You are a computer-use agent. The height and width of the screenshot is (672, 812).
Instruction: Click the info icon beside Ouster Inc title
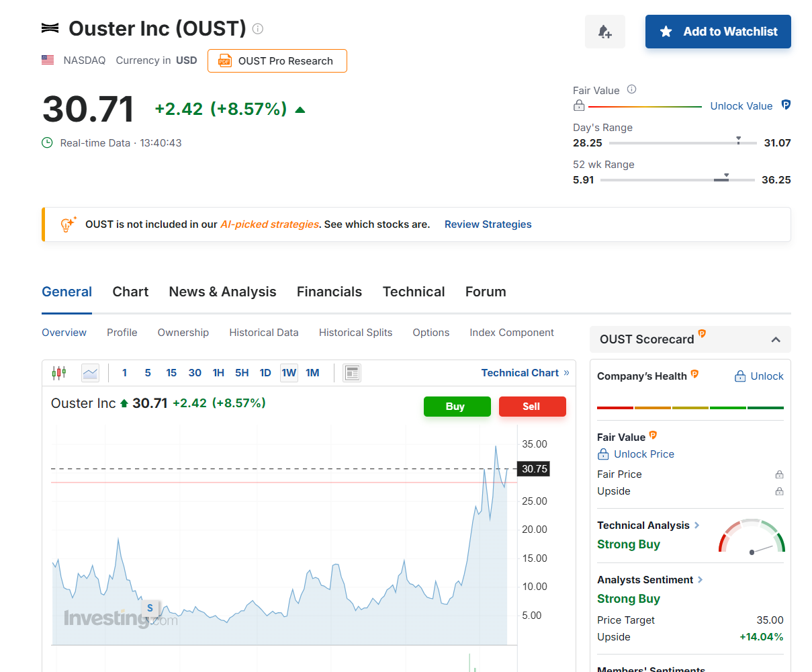pyautogui.click(x=258, y=28)
